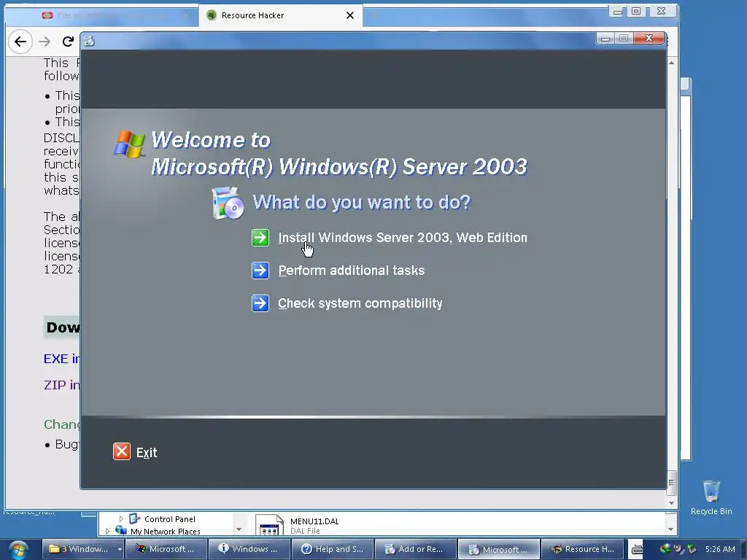Click the browser scrollbar up arrow
Screen dimensions: 747x560
[x=671, y=63]
